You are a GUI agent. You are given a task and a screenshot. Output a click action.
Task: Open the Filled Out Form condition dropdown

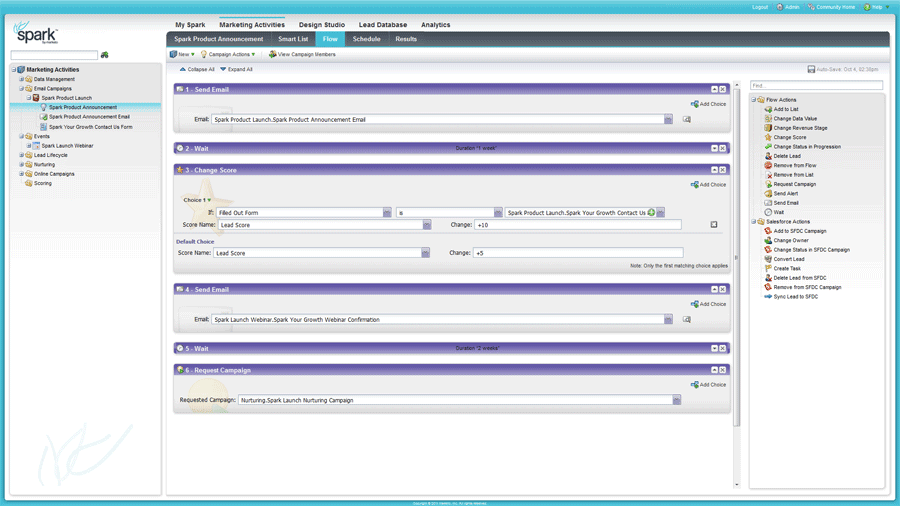pyautogui.click(x=387, y=212)
